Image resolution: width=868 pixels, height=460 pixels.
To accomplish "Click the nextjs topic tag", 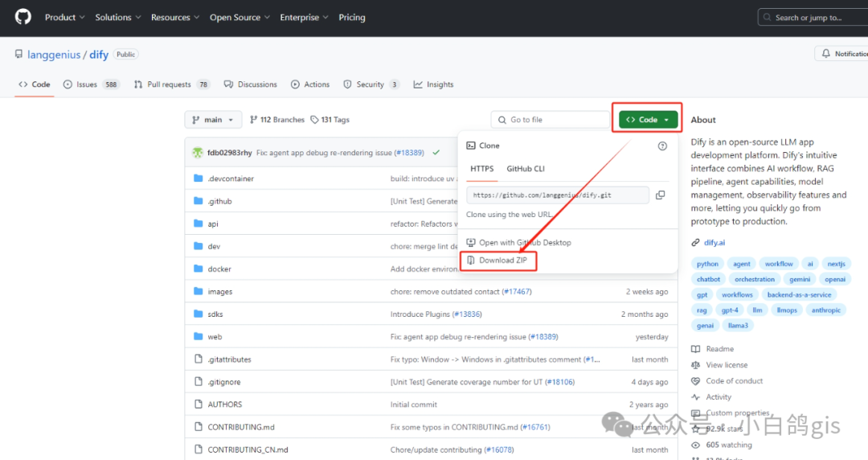I will [x=836, y=264].
